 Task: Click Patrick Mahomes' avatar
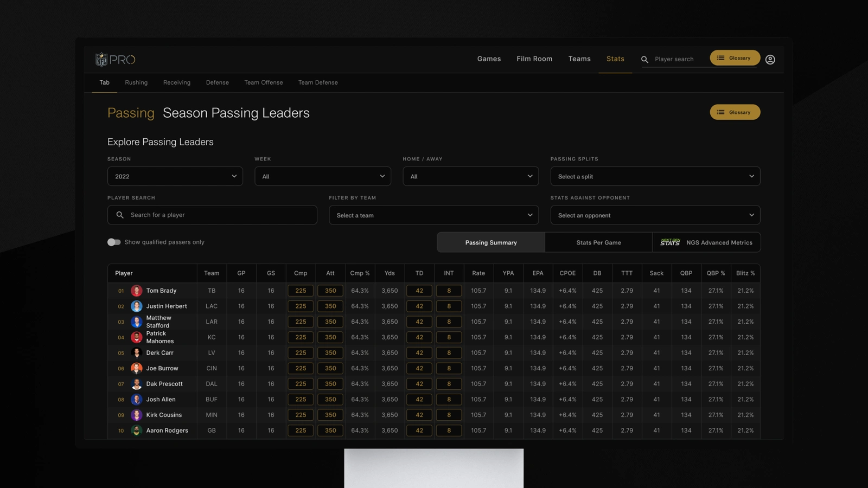coord(137,337)
